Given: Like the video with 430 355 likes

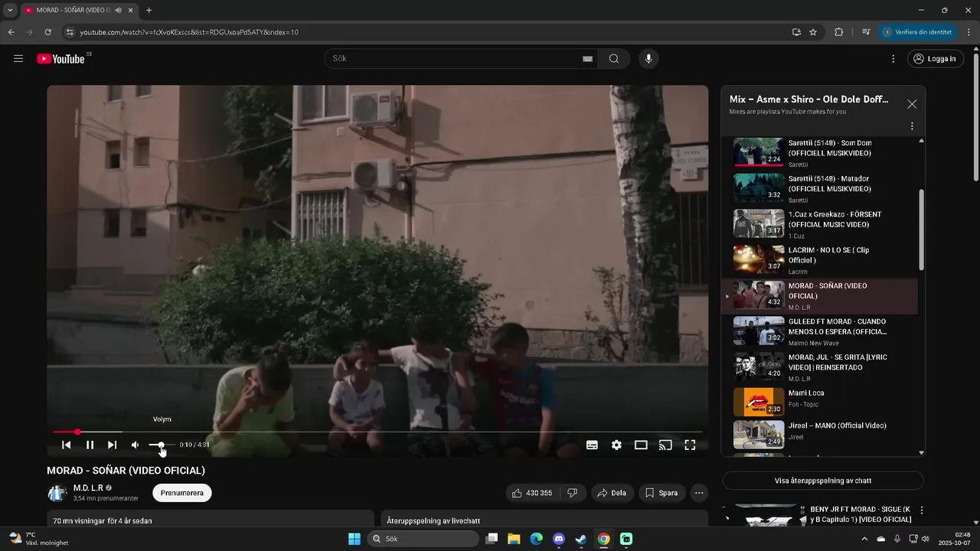Looking at the screenshot, I should [533, 493].
